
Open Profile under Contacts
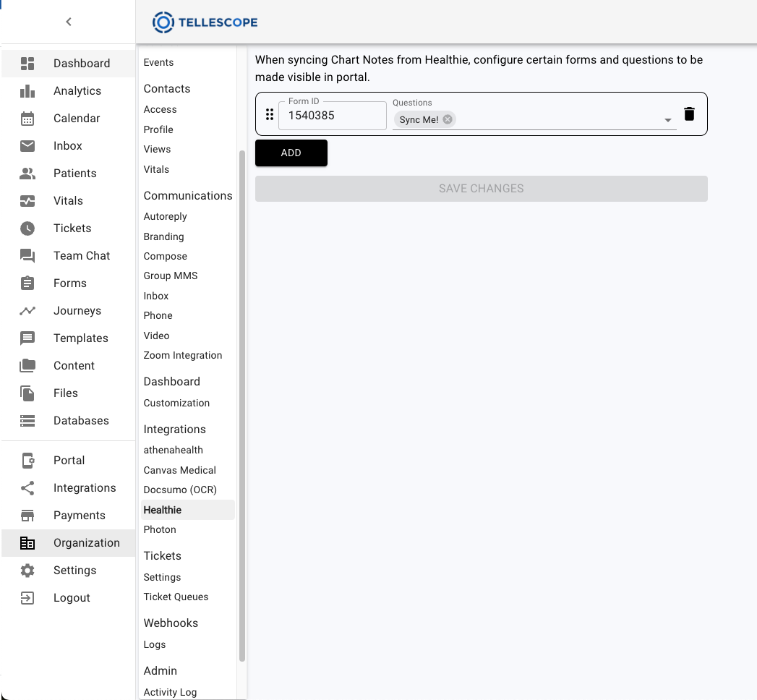point(158,130)
